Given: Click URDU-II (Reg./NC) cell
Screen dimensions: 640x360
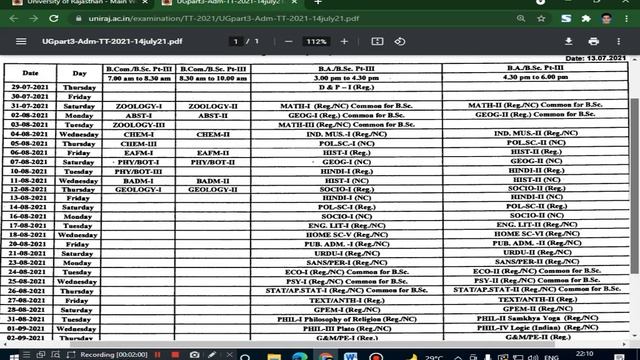Looking at the screenshot, I should pos(537,252).
